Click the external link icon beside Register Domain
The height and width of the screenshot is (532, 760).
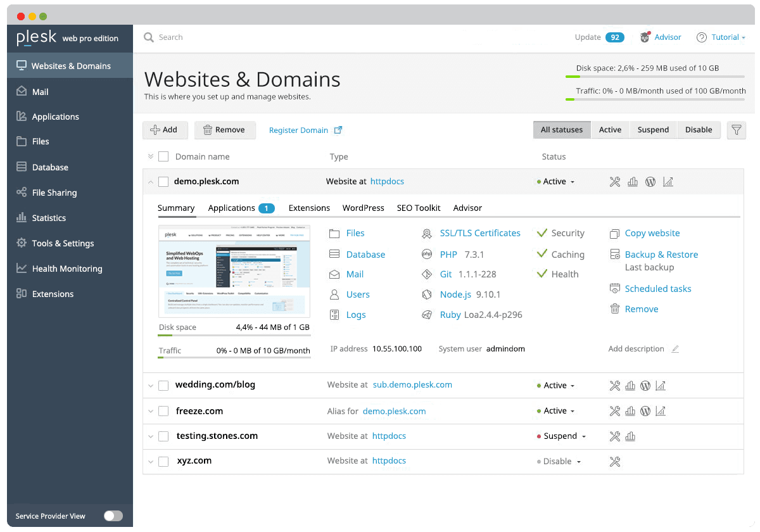point(338,130)
